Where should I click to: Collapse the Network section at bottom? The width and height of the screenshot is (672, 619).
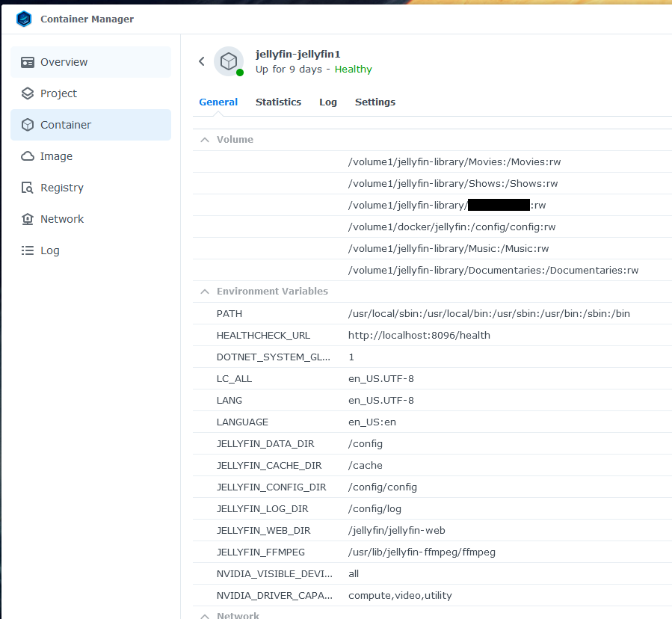point(203,615)
